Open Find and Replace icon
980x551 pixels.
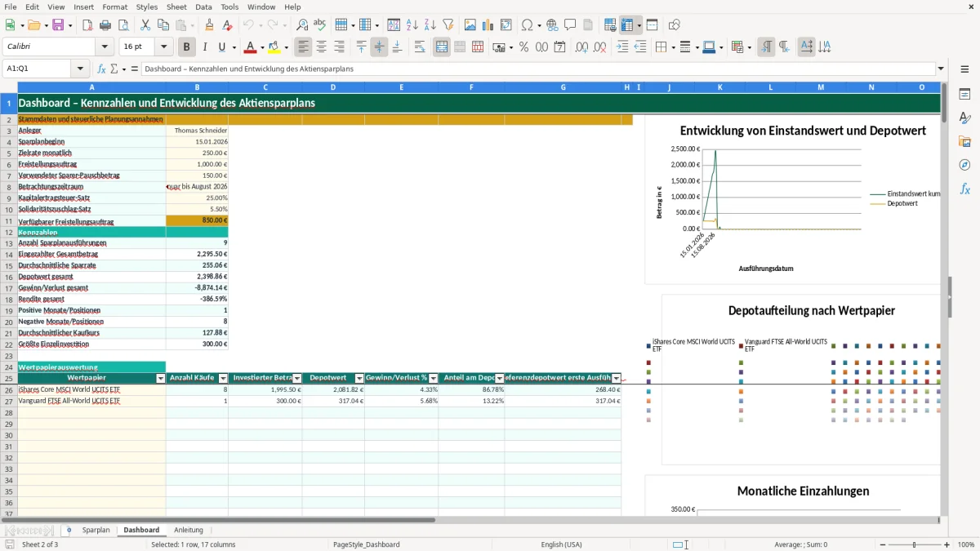[x=302, y=25]
